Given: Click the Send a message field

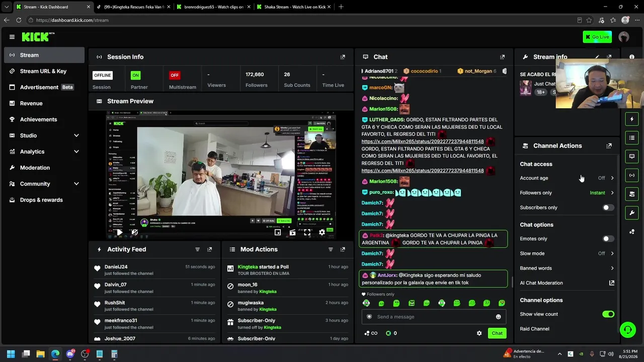Looking at the screenshot, I should pos(434,317).
